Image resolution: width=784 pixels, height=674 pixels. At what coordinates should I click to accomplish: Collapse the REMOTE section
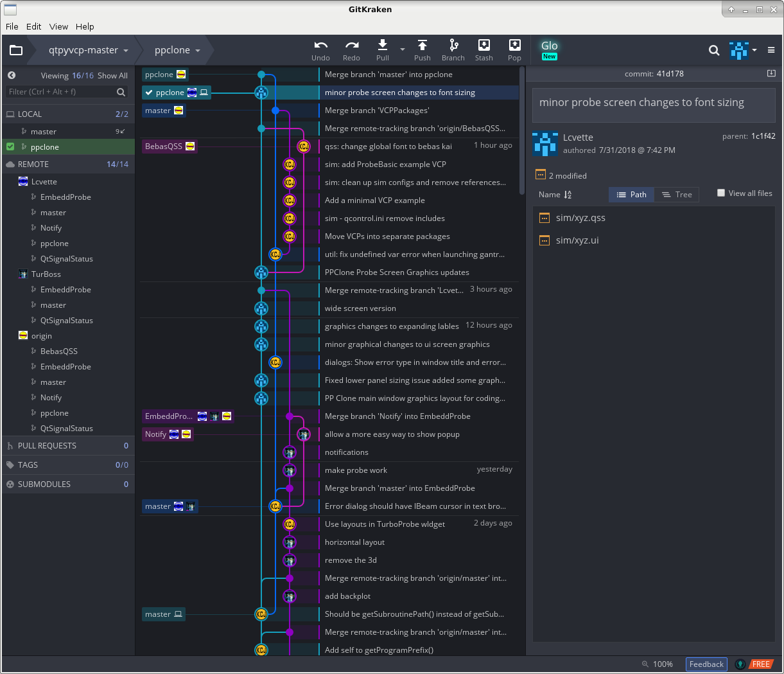[68, 164]
